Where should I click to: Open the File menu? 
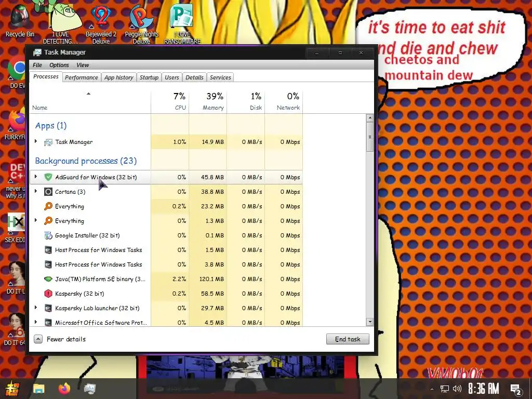point(37,65)
